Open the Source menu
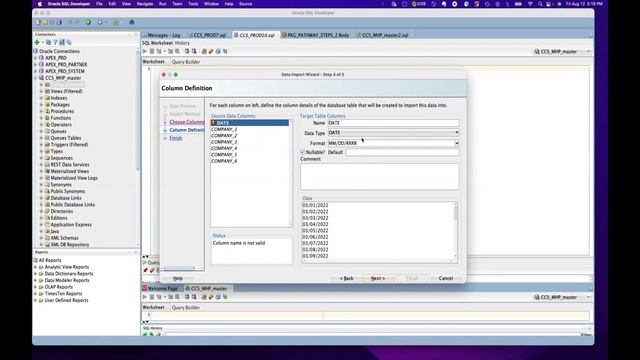This screenshot has width=640, height=360. click(245, 4)
